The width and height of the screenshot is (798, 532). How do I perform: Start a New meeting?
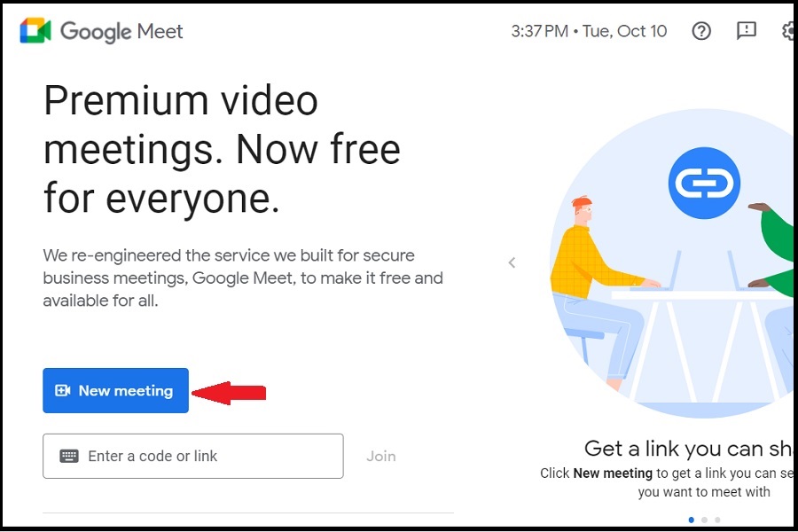coord(115,390)
